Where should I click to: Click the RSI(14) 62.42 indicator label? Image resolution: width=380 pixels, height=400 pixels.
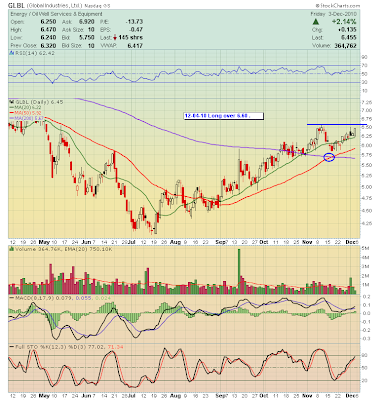coord(35,53)
